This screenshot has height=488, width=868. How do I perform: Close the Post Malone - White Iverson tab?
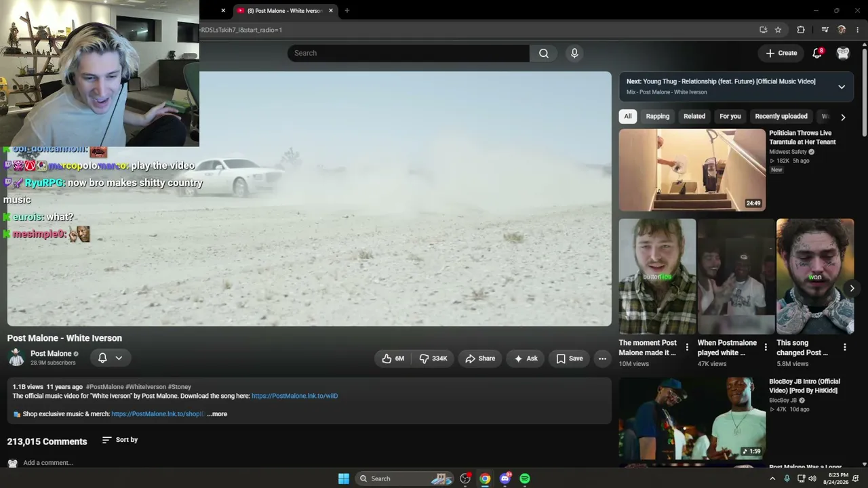click(x=331, y=11)
